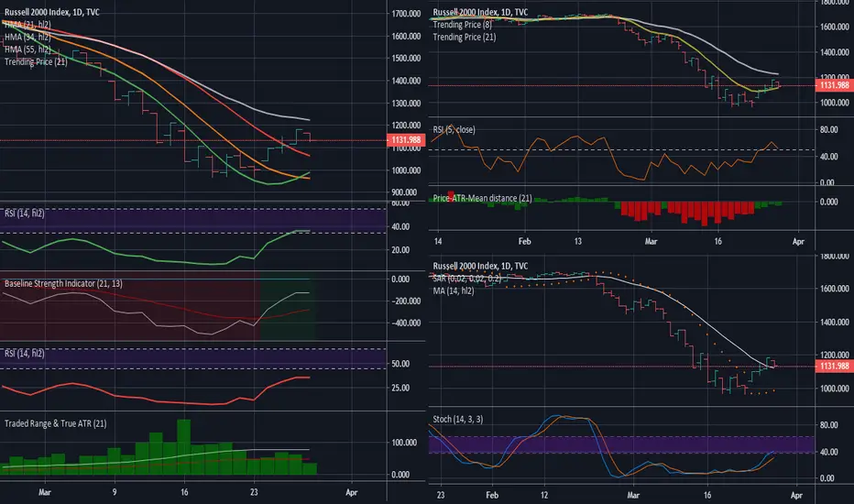Click the 13 date label on top-right chart
The width and height of the screenshot is (854, 504).
click(x=577, y=241)
